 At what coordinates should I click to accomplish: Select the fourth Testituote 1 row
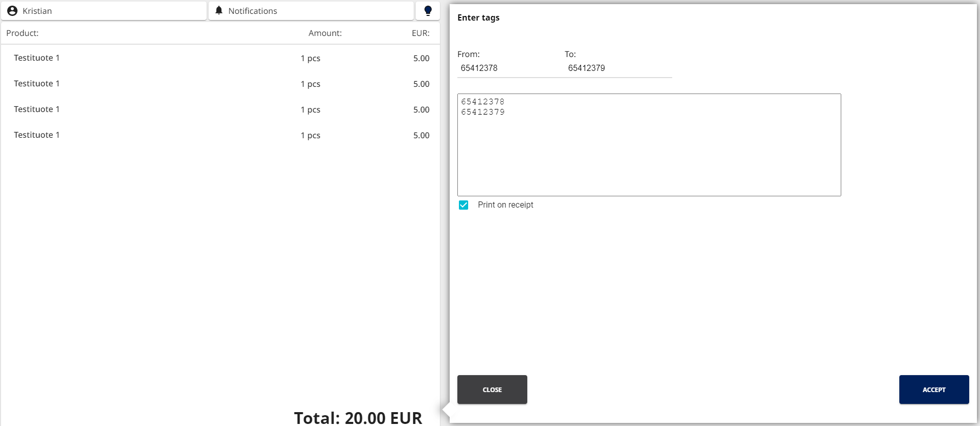[220, 135]
